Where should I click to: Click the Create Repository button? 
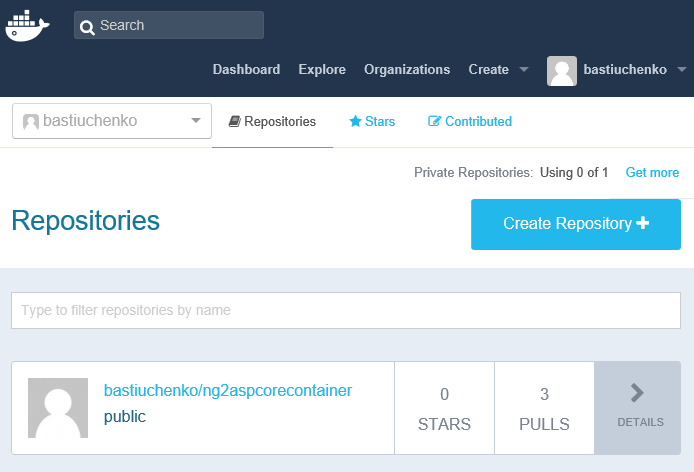[576, 224]
